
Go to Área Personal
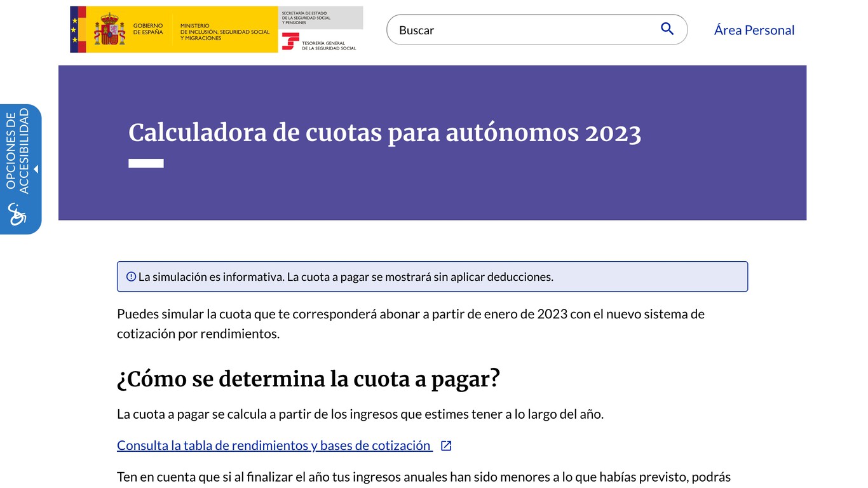click(x=754, y=30)
